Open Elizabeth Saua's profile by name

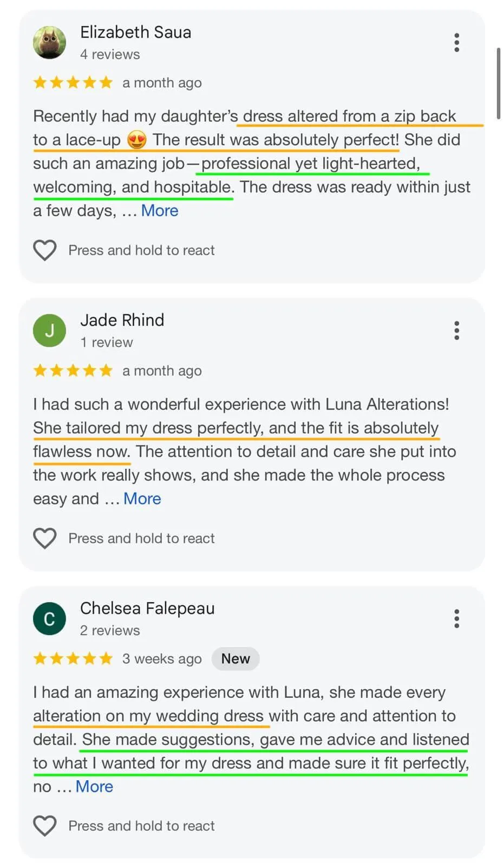[x=135, y=33]
